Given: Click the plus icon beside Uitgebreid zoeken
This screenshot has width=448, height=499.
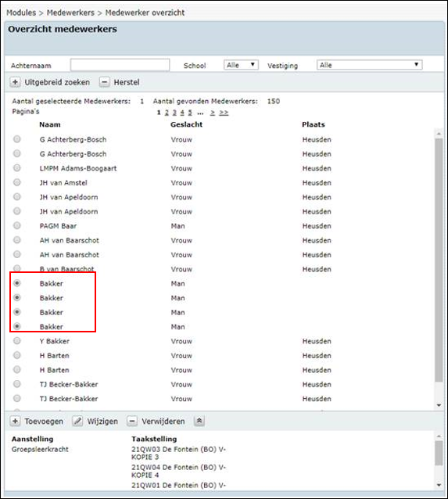Looking at the screenshot, I should [15, 82].
